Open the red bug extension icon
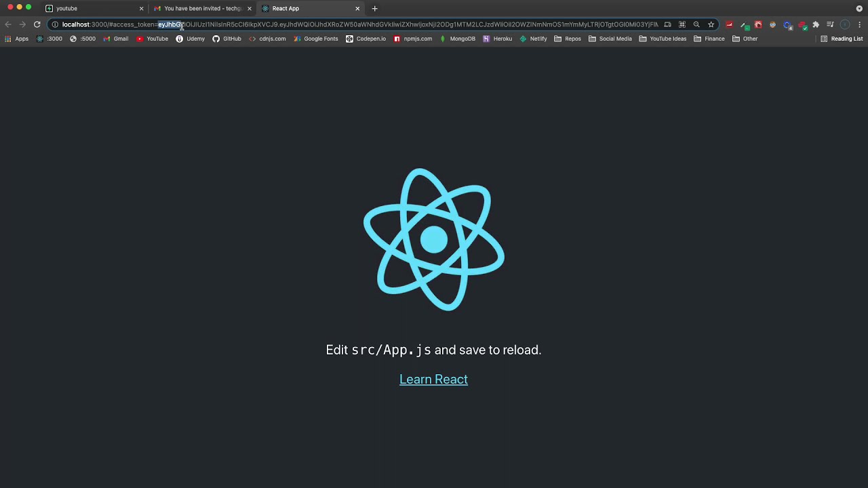The height and width of the screenshot is (488, 868). tap(758, 24)
